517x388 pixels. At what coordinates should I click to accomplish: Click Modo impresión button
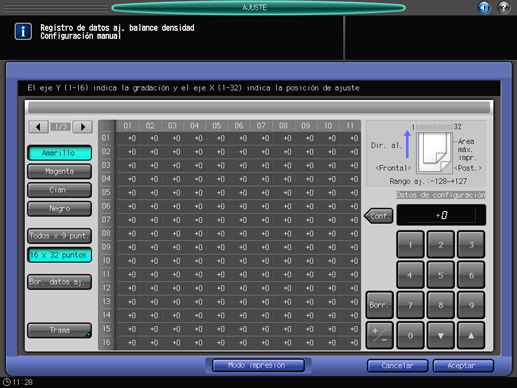258,365
